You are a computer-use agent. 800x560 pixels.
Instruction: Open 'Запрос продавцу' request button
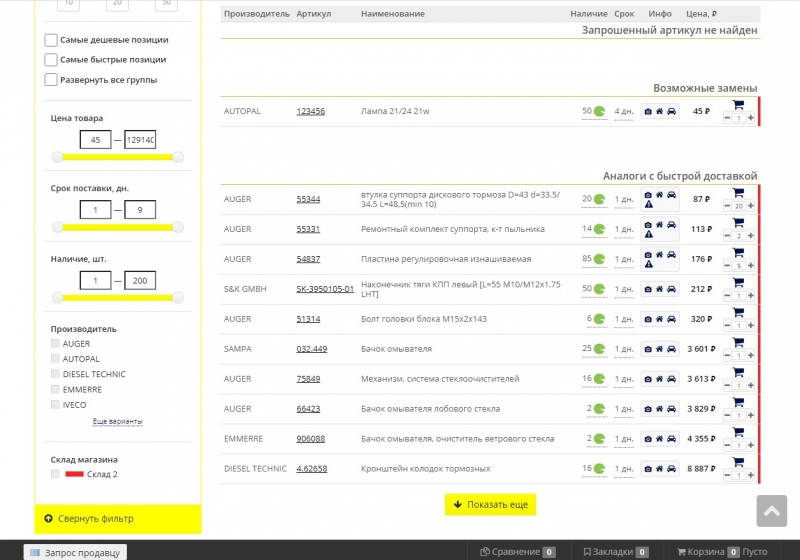point(76,552)
